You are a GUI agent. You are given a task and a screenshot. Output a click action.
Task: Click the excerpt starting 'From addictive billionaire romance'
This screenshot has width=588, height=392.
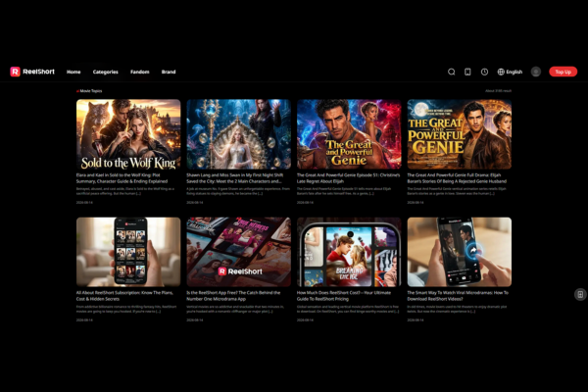point(126,309)
